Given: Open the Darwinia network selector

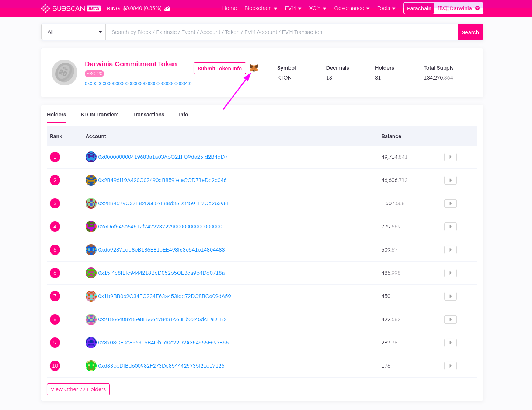Looking at the screenshot, I should [x=459, y=8].
